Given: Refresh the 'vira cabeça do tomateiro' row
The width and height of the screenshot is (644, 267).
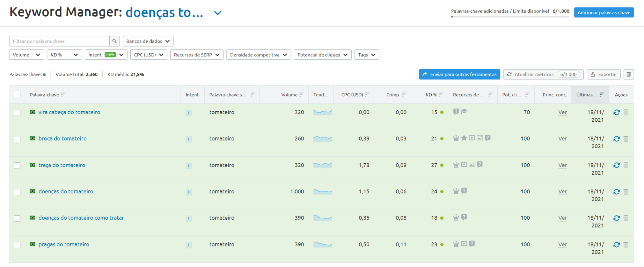Looking at the screenshot, I should point(616,112).
